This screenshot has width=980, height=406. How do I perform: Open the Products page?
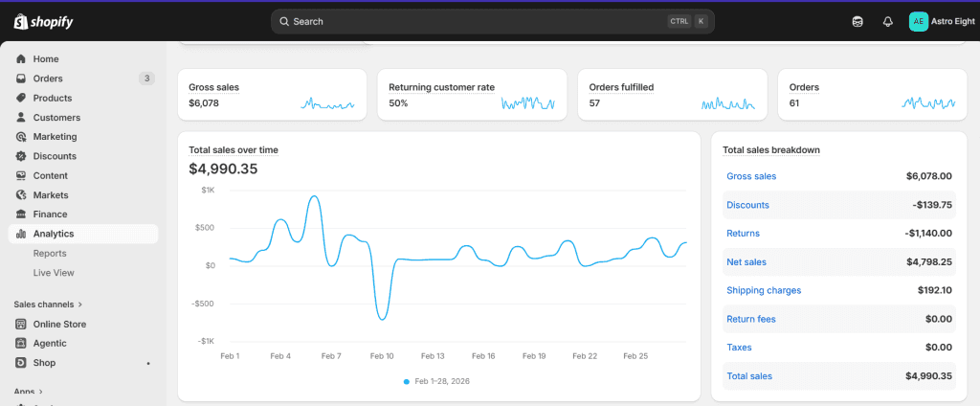53,98
